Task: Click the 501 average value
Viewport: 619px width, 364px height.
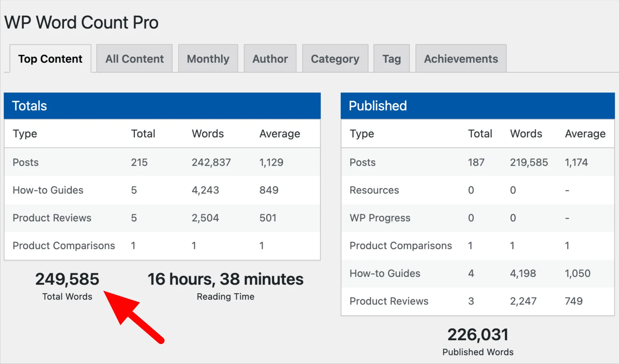Action: (x=268, y=218)
